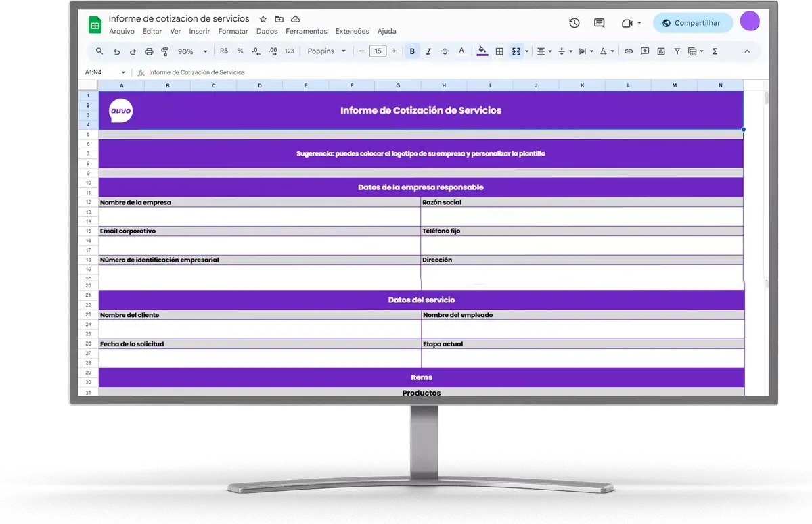This screenshot has height=524, width=812.
Task: Decrease font size with minus button
Action: 361,51
